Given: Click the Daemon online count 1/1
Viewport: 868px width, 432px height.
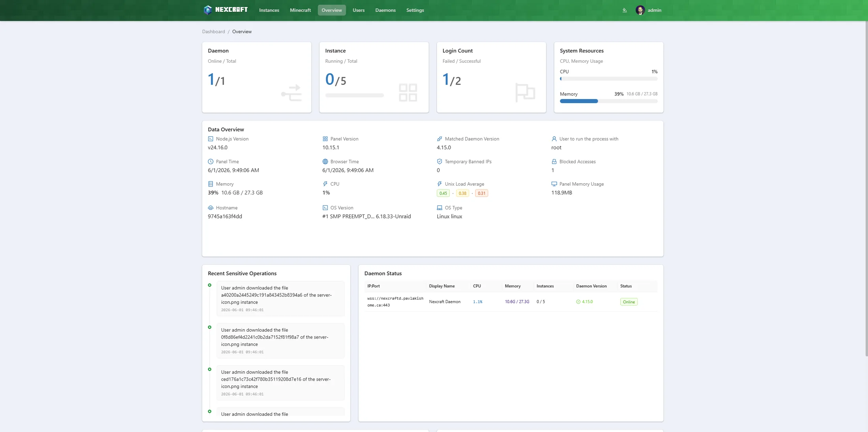Looking at the screenshot, I should coord(217,80).
